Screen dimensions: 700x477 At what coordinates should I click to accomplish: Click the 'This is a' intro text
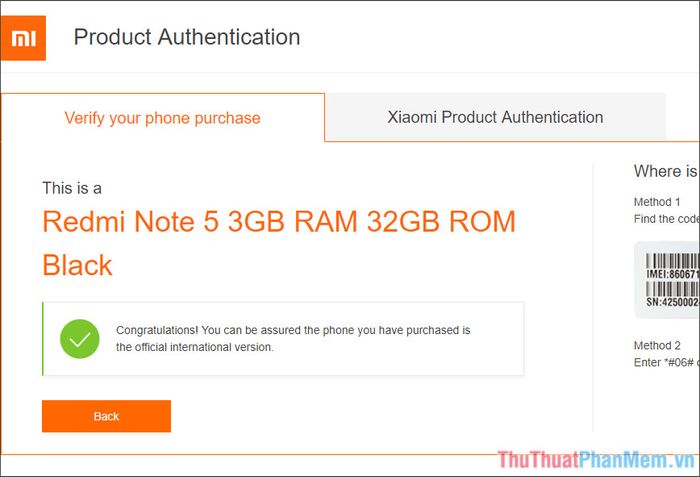(x=72, y=188)
